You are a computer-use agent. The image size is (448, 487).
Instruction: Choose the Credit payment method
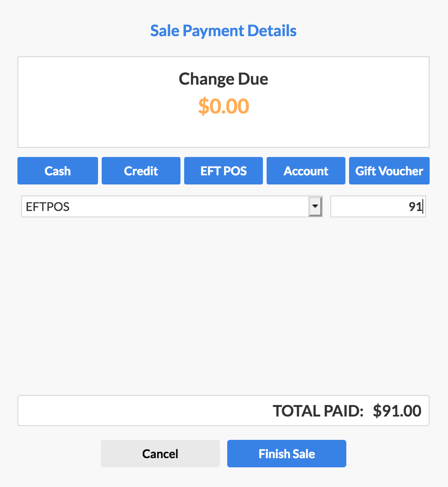141,171
